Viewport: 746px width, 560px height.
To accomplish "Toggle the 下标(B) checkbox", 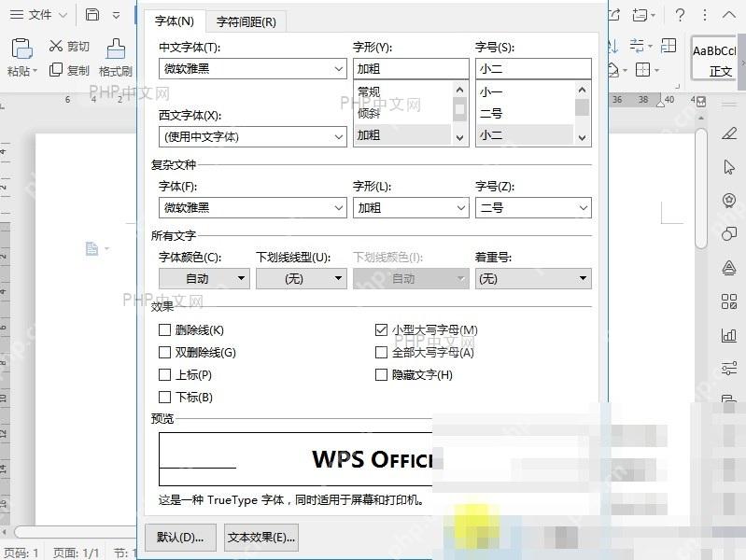I will (x=164, y=397).
